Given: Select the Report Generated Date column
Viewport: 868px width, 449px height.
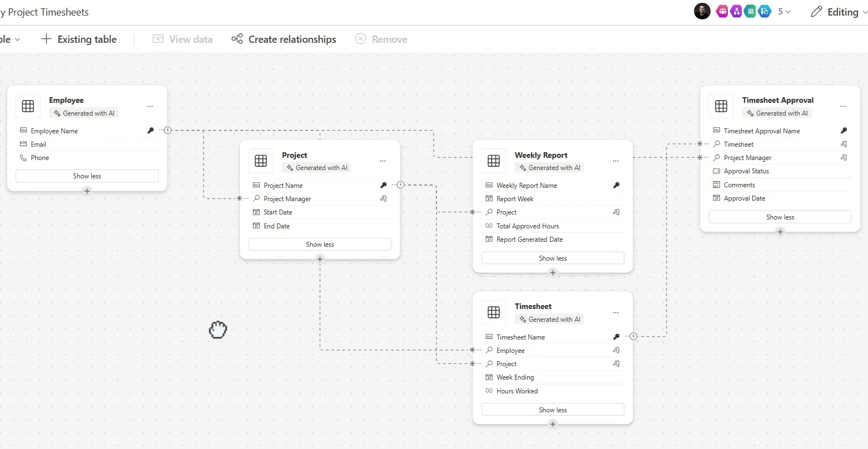Looking at the screenshot, I should coord(553,240).
